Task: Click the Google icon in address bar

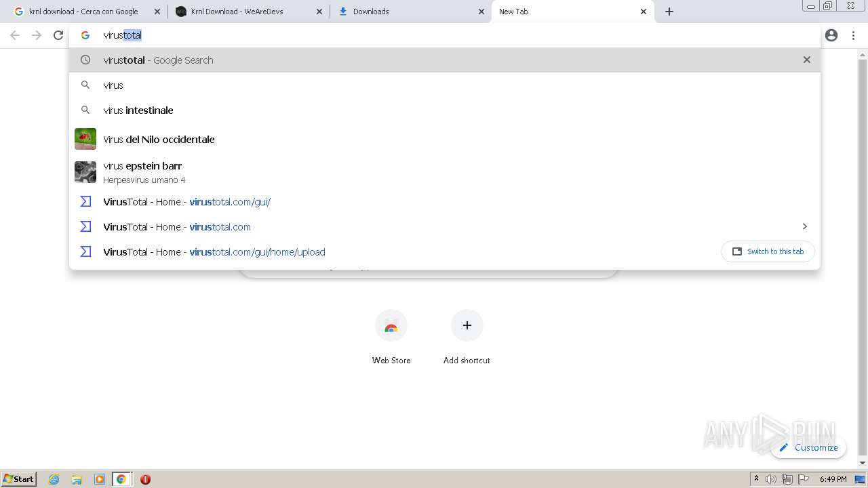Action: pos(85,35)
